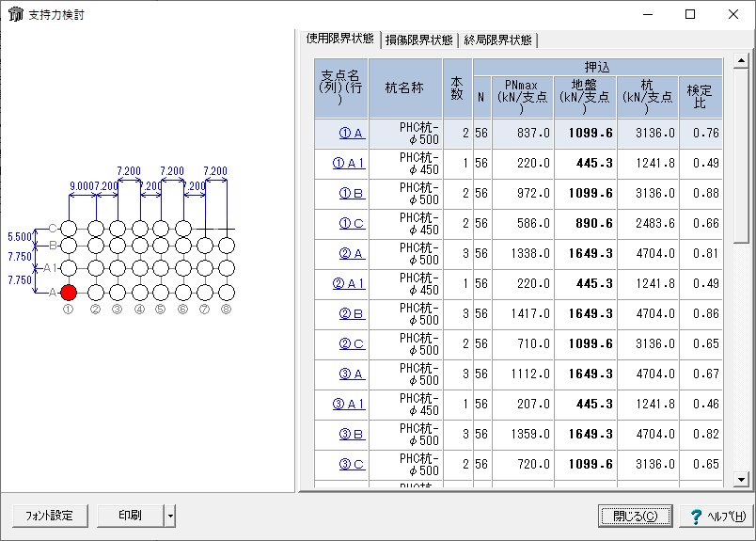The width and height of the screenshot is (756, 541).
Task: Select the pile circle at row A1 column ④
Action: pos(140,268)
